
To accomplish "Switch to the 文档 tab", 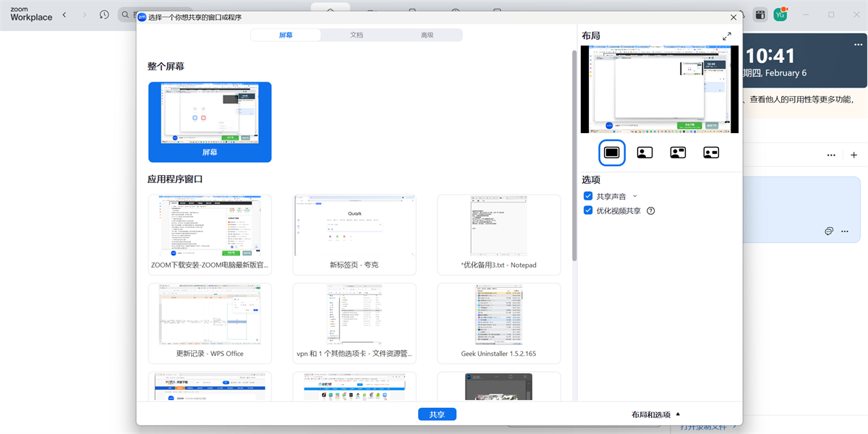I will [357, 34].
